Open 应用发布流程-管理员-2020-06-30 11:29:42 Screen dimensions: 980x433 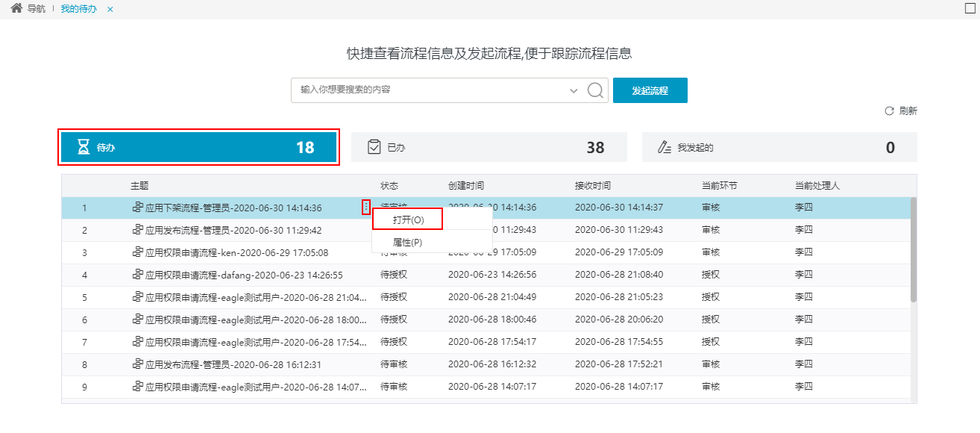click(233, 231)
